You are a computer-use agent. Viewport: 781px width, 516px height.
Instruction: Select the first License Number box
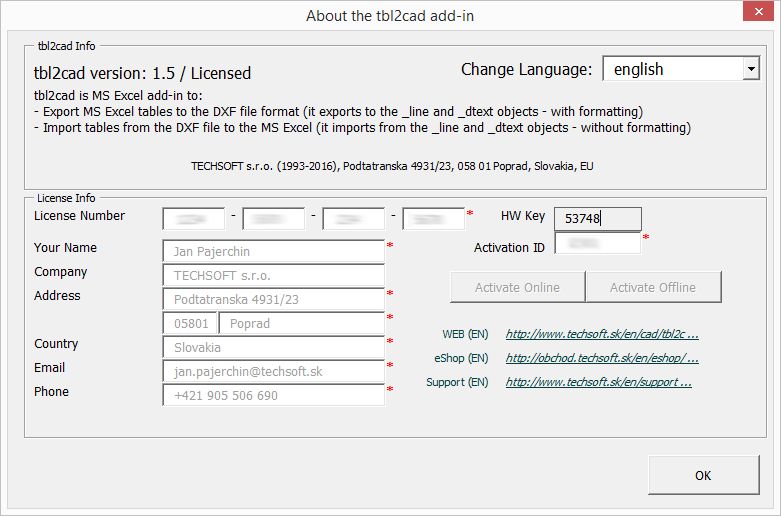[194, 219]
